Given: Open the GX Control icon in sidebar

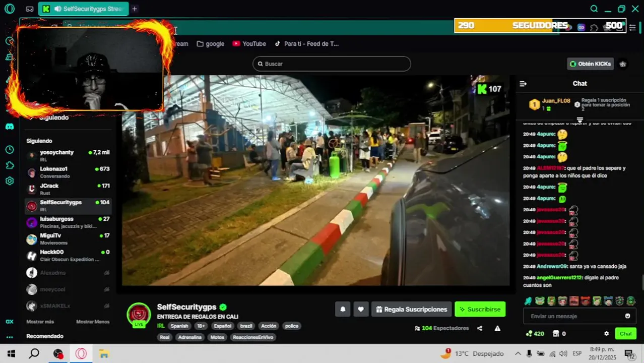Looking at the screenshot, I should [x=9, y=322].
